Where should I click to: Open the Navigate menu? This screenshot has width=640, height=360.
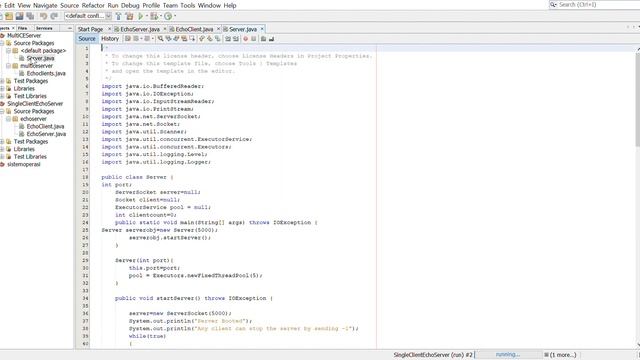[x=45, y=5]
